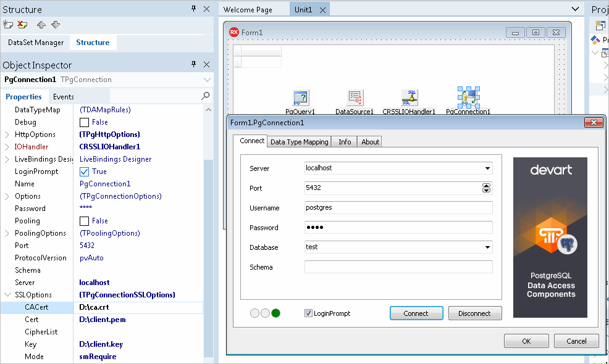Click the green connection status indicator
Screen dimensions: 609x364
pyautogui.click(x=275, y=313)
